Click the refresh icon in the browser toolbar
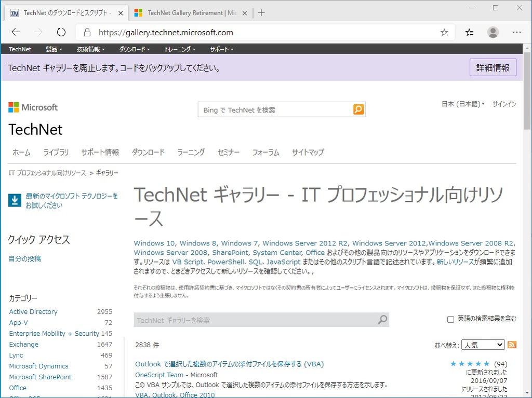532x398 pixels. (61, 32)
